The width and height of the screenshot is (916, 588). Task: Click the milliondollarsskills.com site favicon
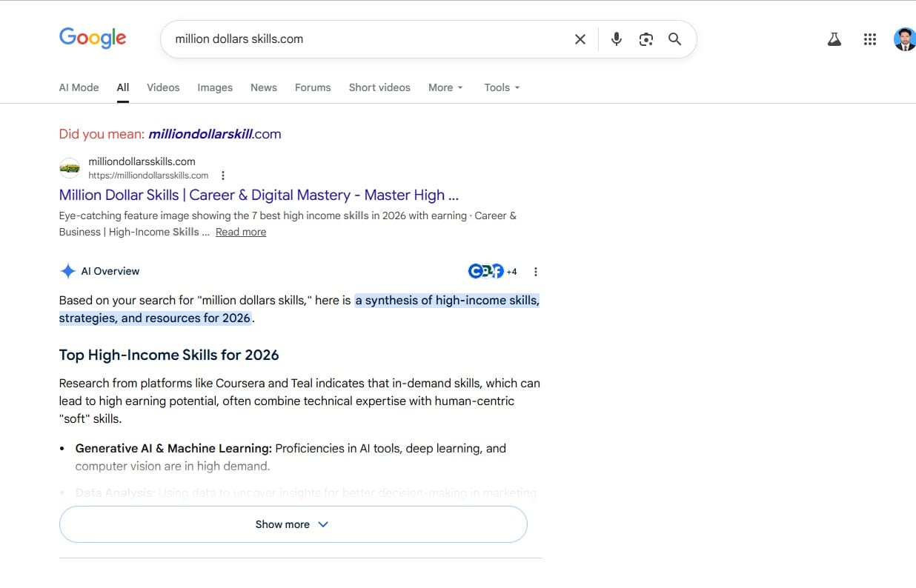(70, 168)
